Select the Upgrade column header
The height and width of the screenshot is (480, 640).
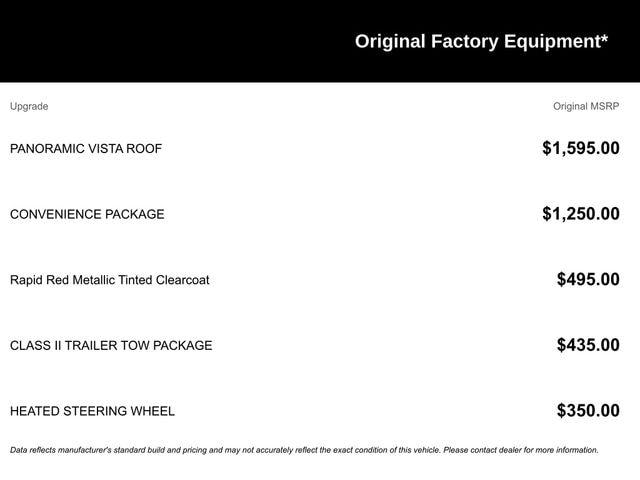click(29, 106)
